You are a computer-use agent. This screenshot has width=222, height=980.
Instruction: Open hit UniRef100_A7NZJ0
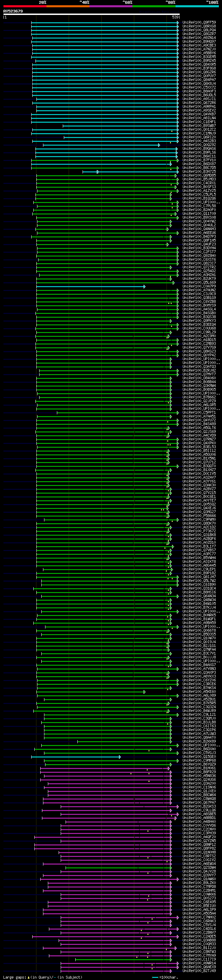pyautogui.click(x=199, y=49)
